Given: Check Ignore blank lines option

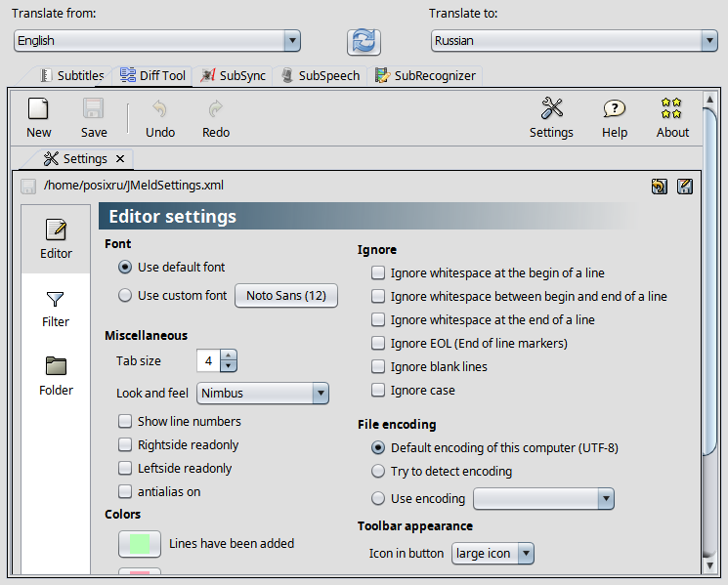Looking at the screenshot, I should coord(378,366).
